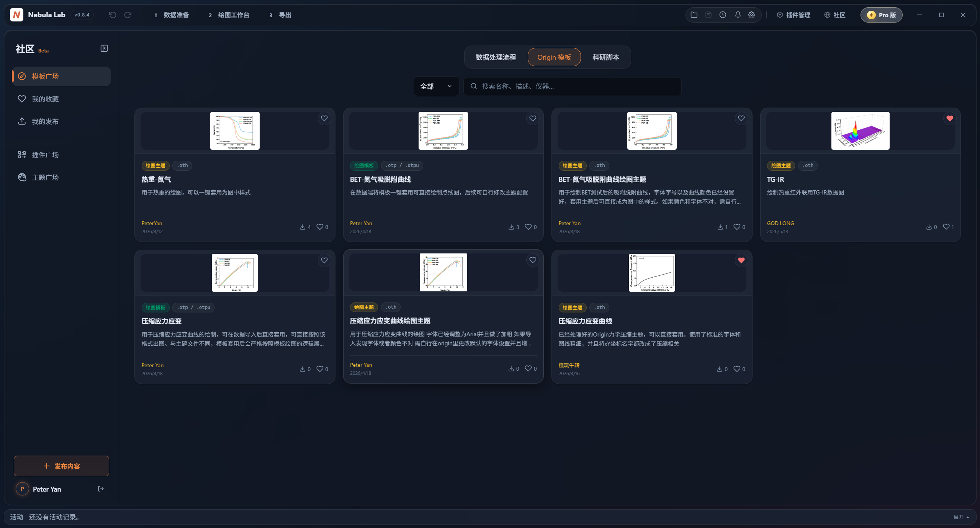
Task: Open the folder icon in top toolbar
Action: [694, 15]
